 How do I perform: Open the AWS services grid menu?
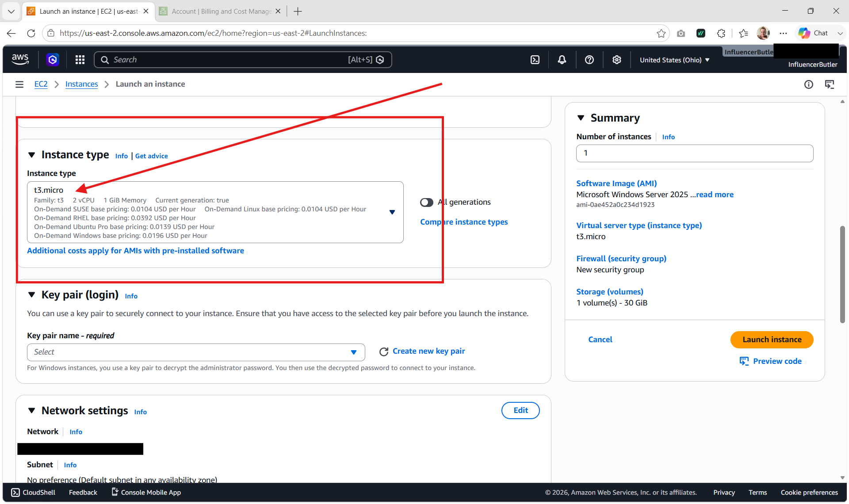coord(80,60)
